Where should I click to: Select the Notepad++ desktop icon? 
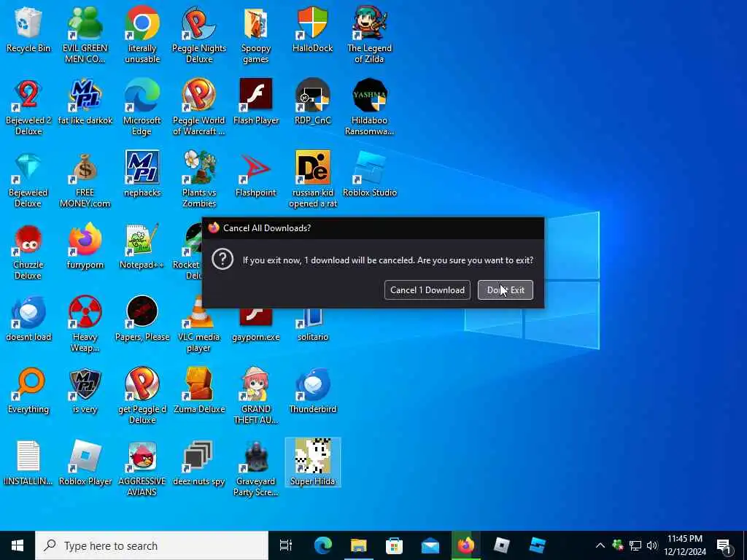pos(142,247)
